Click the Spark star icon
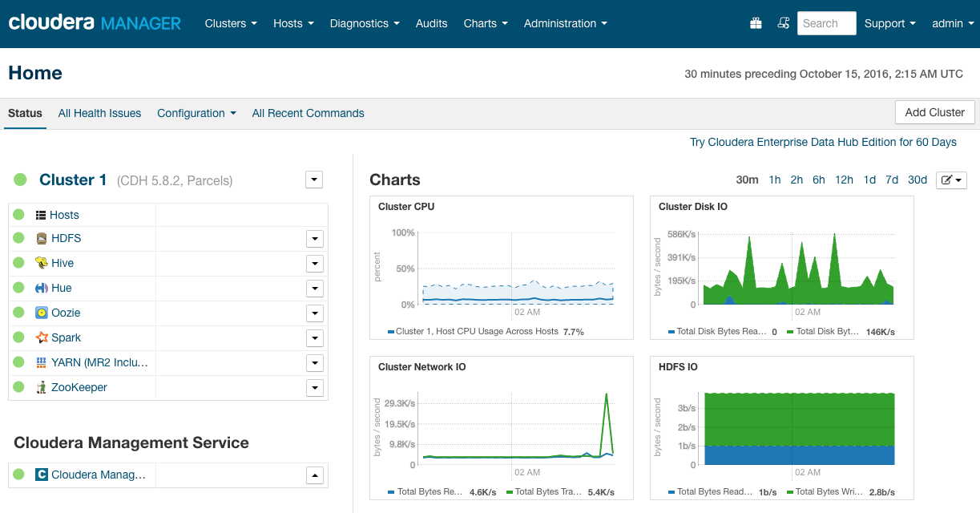Viewport: 980px width, 513px height. 42,337
